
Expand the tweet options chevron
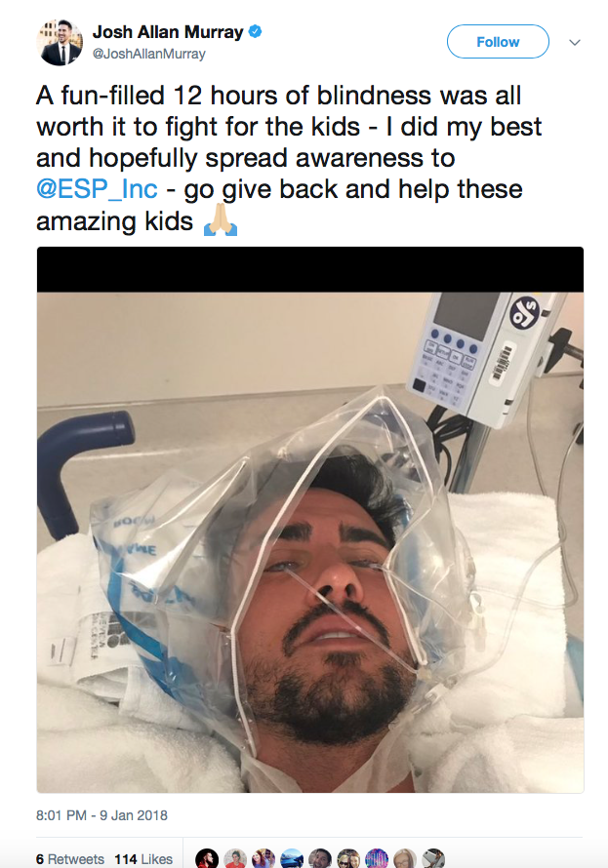click(575, 43)
